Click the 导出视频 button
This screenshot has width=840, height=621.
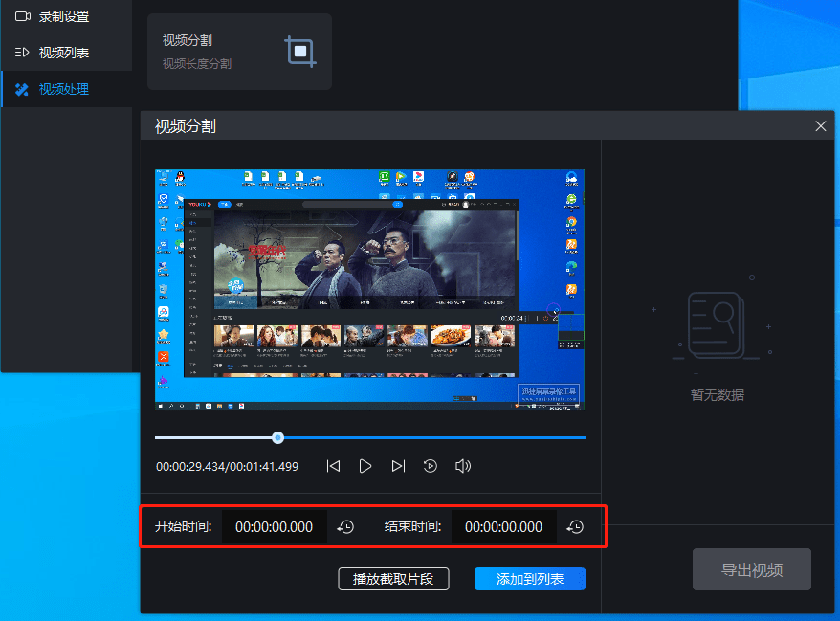(x=752, y=569)
